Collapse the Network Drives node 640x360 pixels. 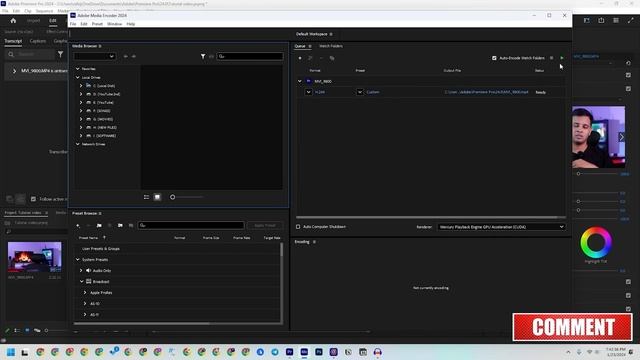pyautogui.click(x=78, y=144)
